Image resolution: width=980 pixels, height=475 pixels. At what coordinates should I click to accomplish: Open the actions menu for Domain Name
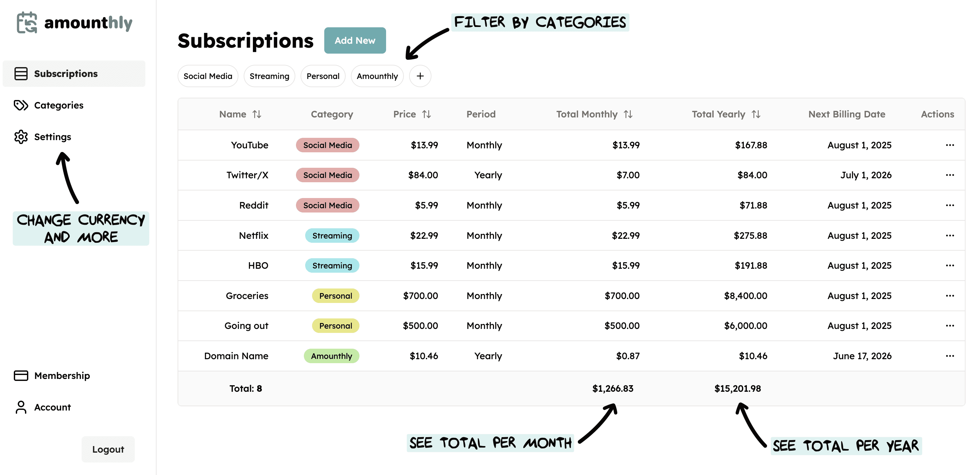pos(950,356)
